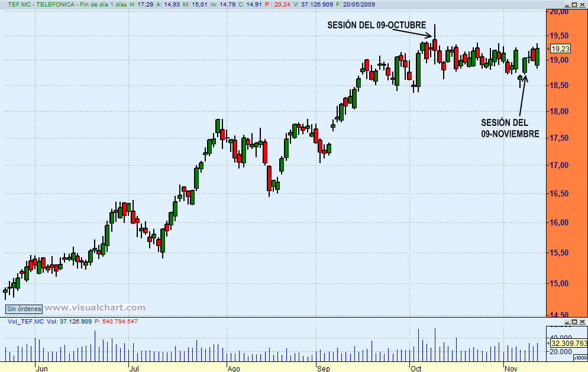
Task: Click the Vol: 37.126.909 panel value
Action: pyautogui.click(x=69, y=321)
